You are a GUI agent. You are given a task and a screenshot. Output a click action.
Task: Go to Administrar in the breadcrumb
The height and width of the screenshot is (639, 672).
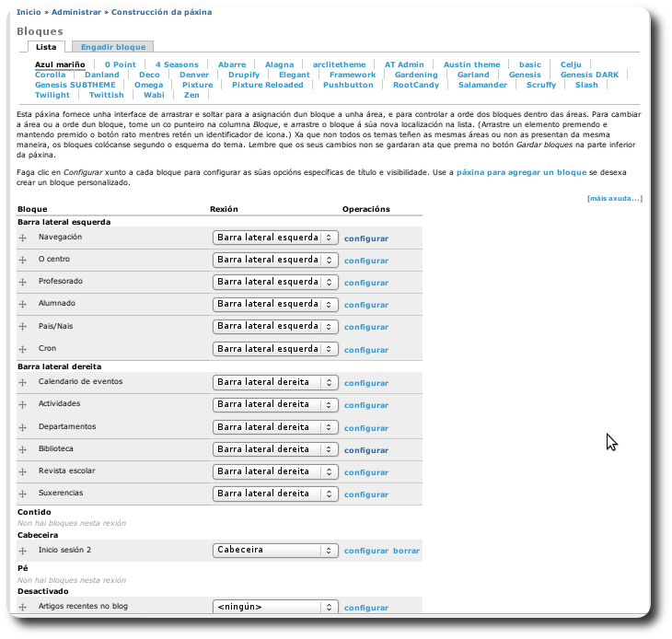pyautogui.click(x=76, y=12)
